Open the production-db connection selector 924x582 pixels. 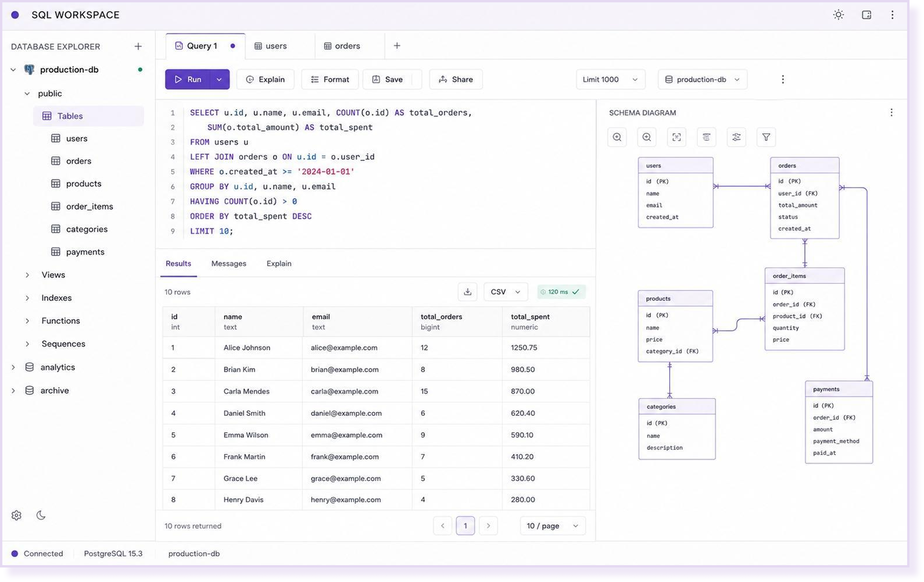703,80
